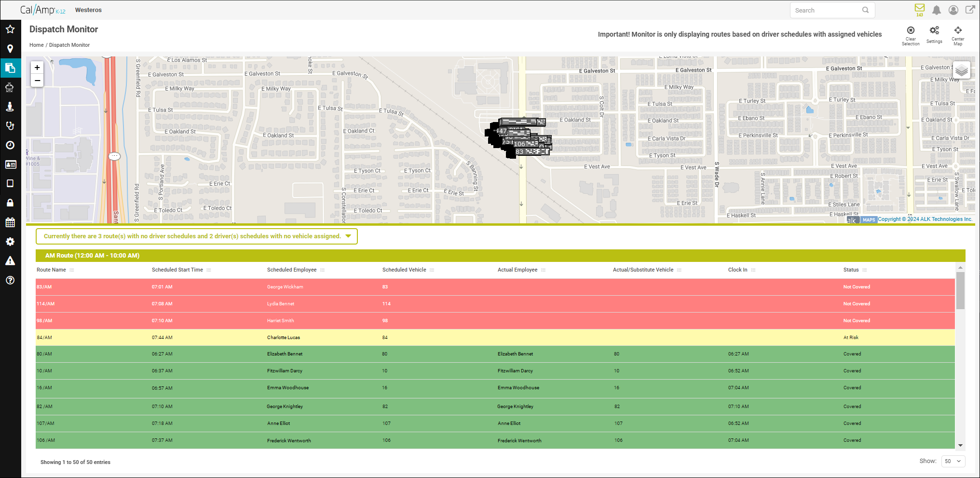Click the ellipsis marker on the highway
980x478 pixels.
(x=114, y=156)
